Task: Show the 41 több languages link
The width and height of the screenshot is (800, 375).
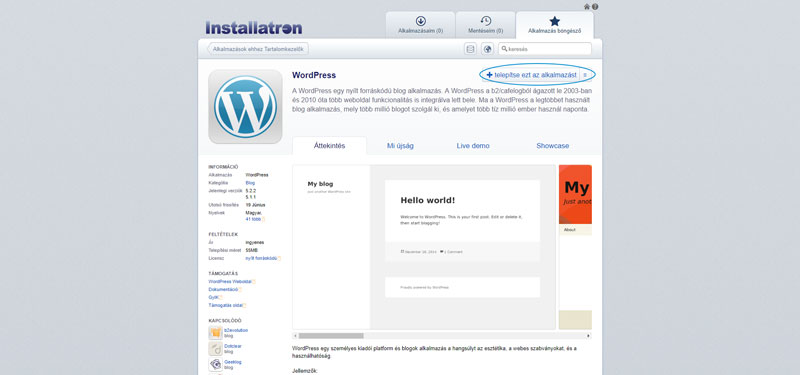Action: [x=254, y=219]
